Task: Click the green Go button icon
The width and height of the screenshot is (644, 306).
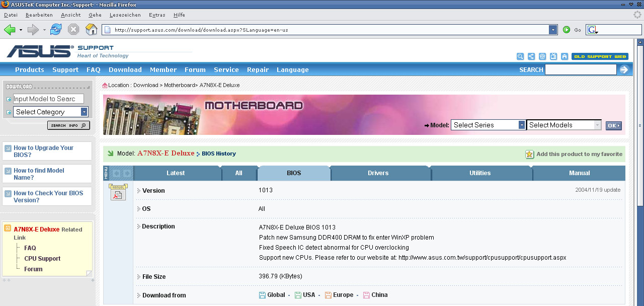Action: [567, 30]
